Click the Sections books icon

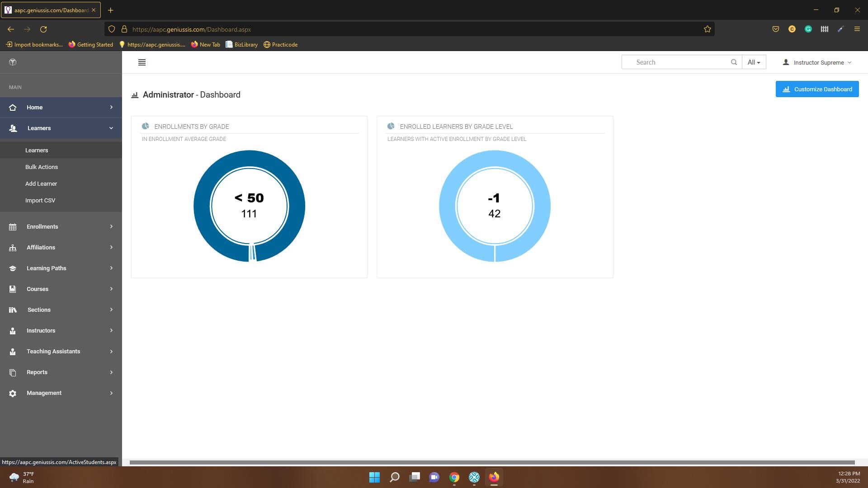(x=13, y=310)
